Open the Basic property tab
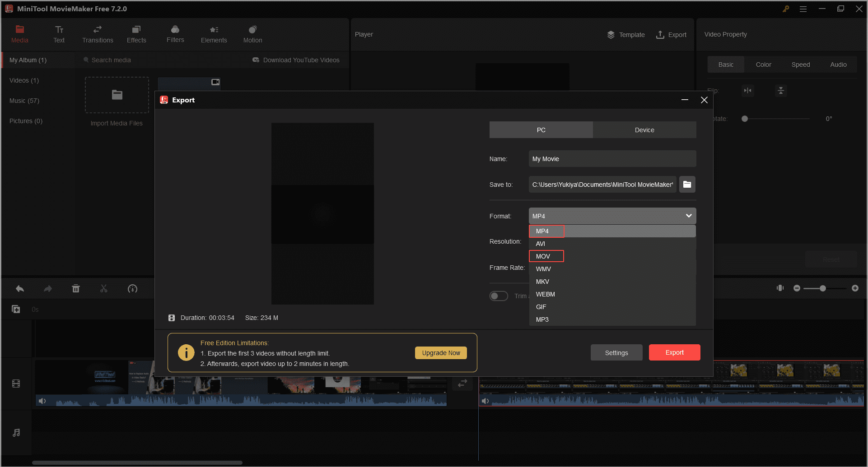The width and height of the screenshot is (868, 467). 726,65
